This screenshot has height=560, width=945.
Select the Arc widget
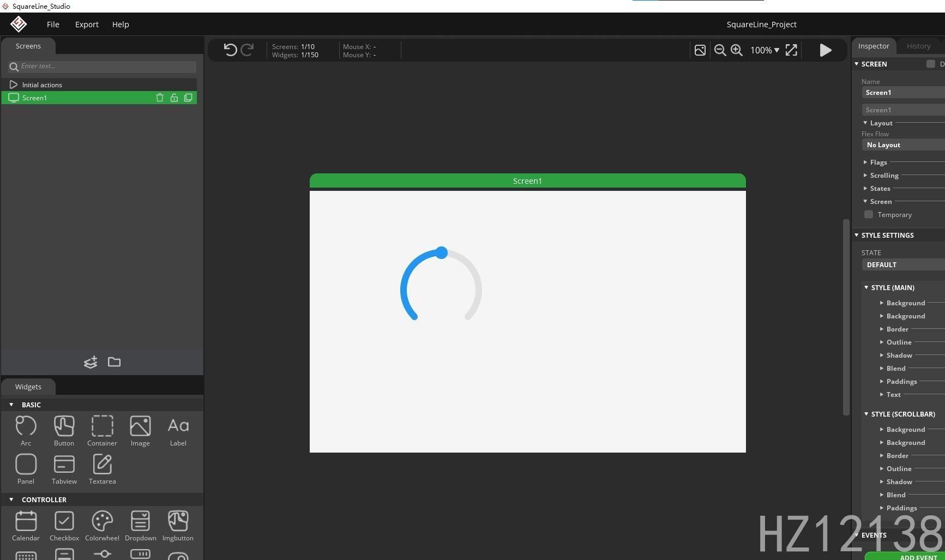click(26, 431)
